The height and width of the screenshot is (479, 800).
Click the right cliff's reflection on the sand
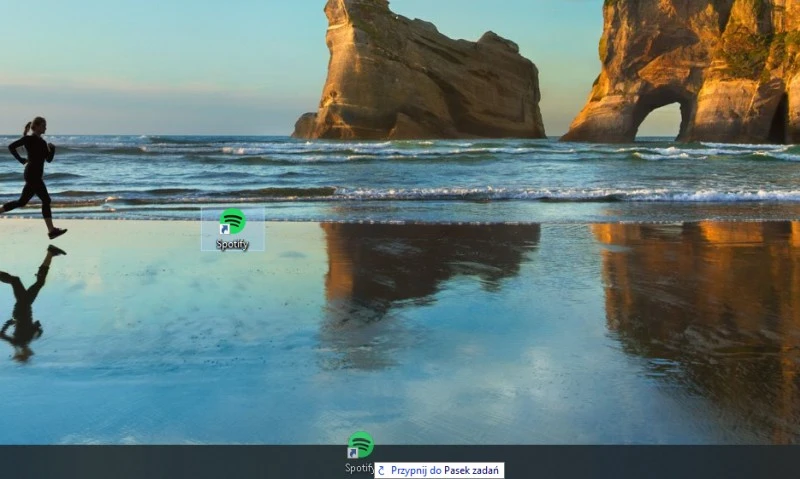[700, 300]
